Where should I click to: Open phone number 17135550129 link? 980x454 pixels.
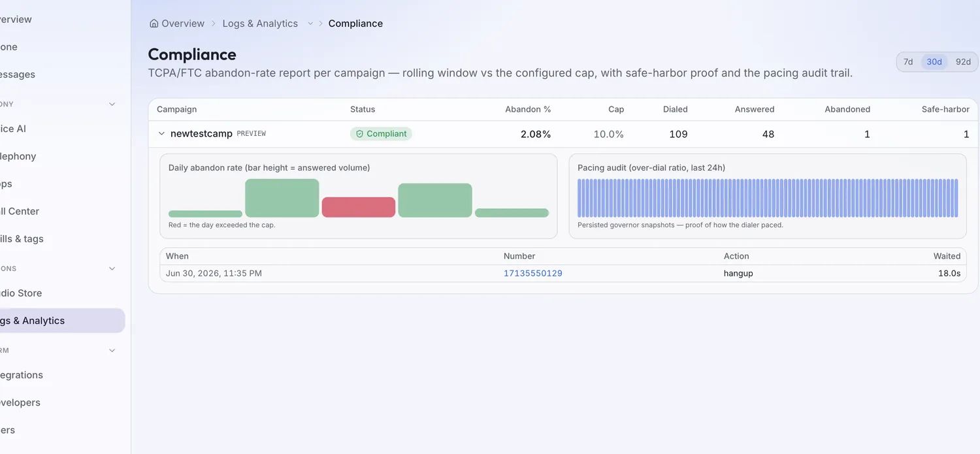[x=532, y=273]
